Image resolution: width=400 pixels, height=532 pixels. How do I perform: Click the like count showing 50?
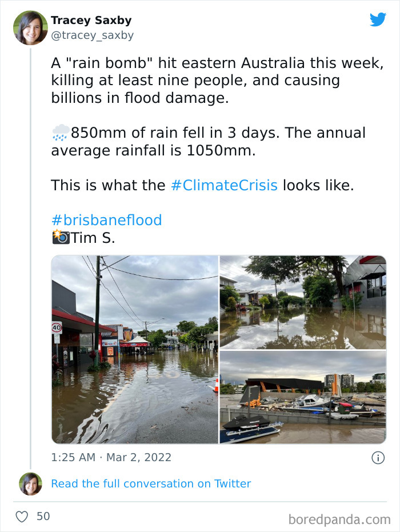tap(42, 516)
